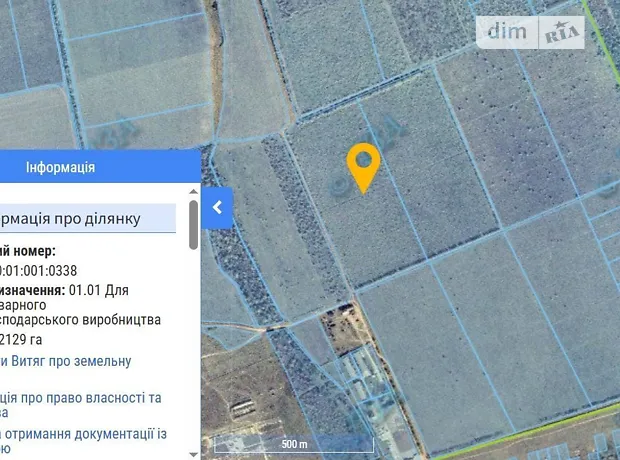Screen dimensions: 620x460
Task: Click the panel scrollbar down arrow
Action: point(193,453)
